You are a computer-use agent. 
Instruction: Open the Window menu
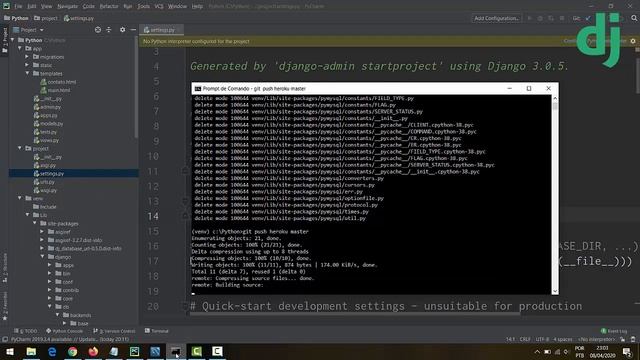pyautogui.click(x=177, y=6)
